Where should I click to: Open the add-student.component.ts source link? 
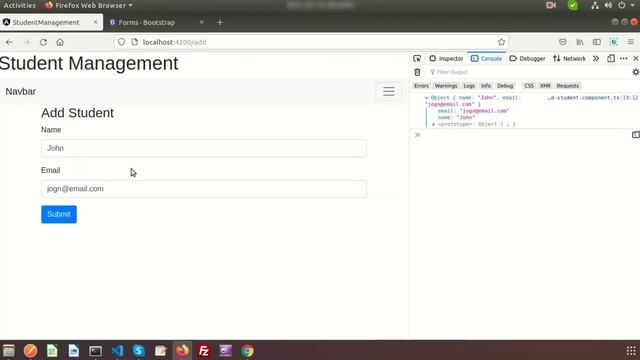click(593, 98)
